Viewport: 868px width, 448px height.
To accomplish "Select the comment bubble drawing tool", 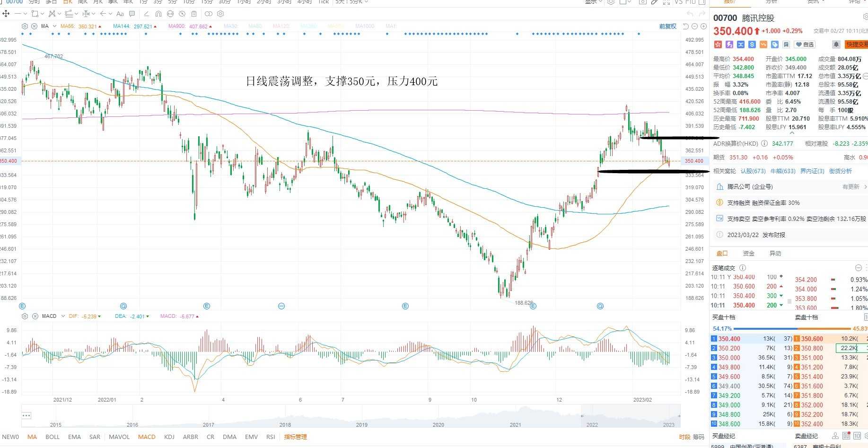I will tap(132, 14).
